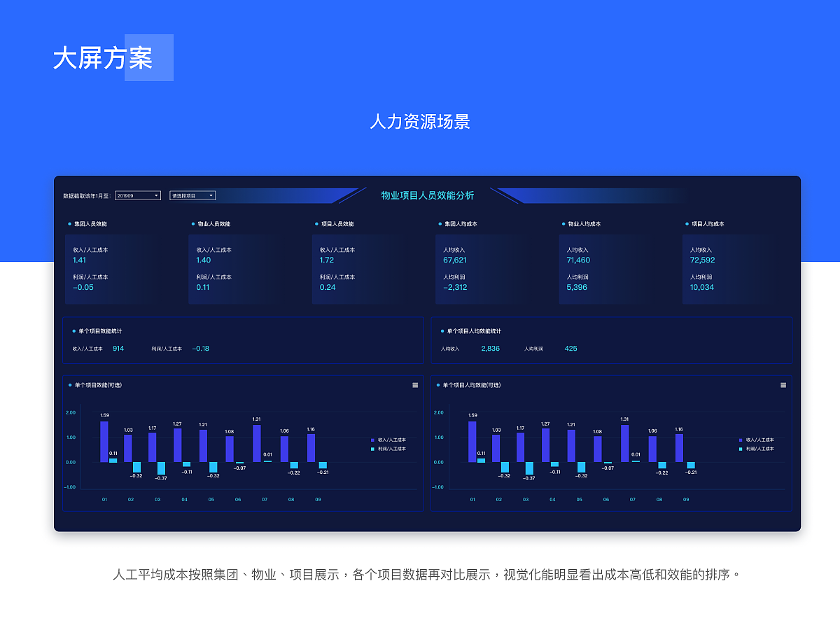This screenshot has width=840, height=630.
Task: Click the 1.03 bar in 单个项目人均效能(可选) chart
Action: pos(496,449)
